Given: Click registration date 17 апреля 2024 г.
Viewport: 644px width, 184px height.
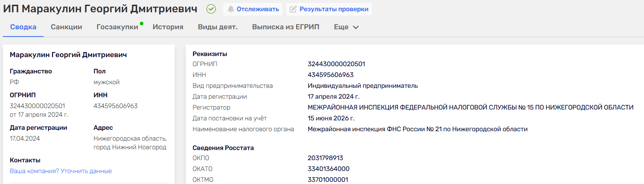Looking at the screenshot, I should click(333, 97).
